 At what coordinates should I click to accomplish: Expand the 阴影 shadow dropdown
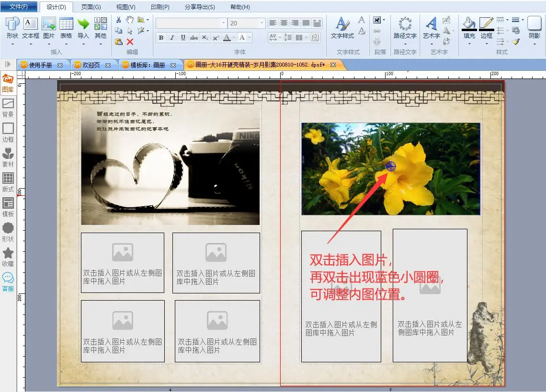tap(534, 44)
